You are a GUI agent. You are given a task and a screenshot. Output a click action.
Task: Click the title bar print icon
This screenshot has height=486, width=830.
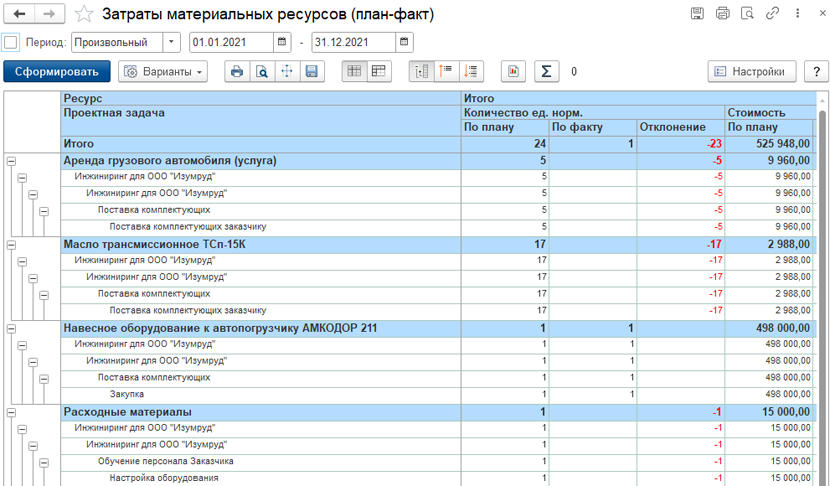[x=723, y=13]
